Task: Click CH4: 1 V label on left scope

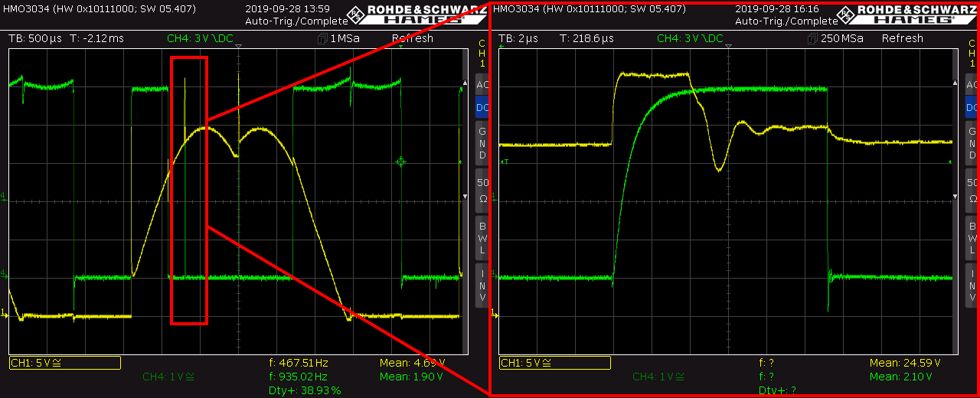Action: [x=169, y=377]
